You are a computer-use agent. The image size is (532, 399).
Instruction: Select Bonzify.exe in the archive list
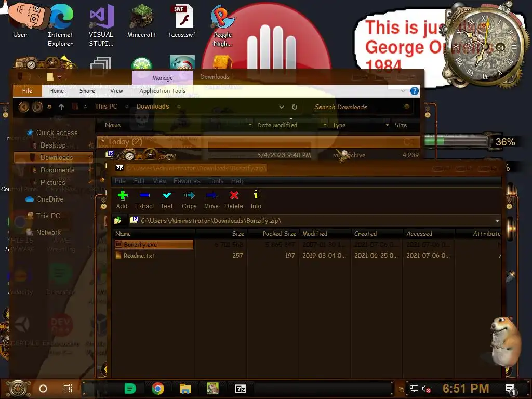(154, 244)
